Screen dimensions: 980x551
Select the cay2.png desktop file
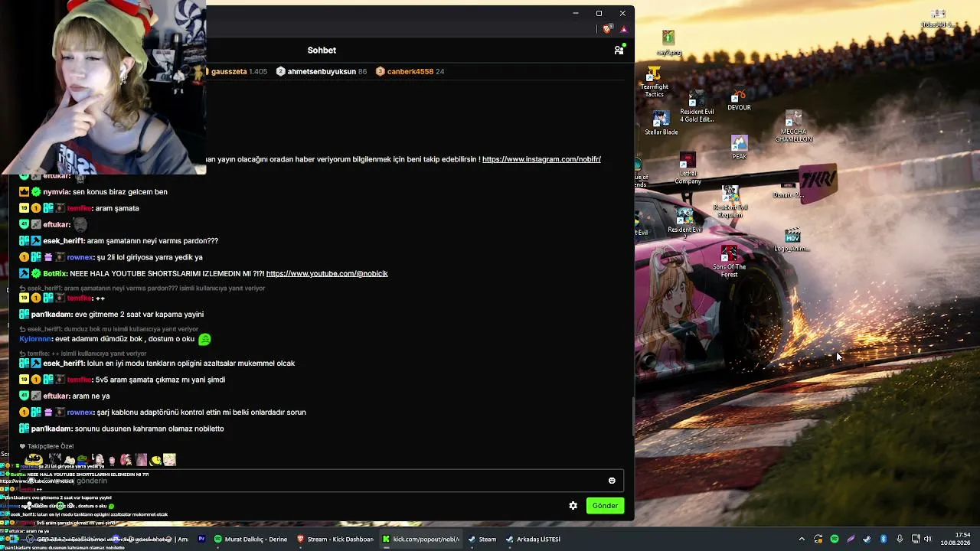click(668, 43)
